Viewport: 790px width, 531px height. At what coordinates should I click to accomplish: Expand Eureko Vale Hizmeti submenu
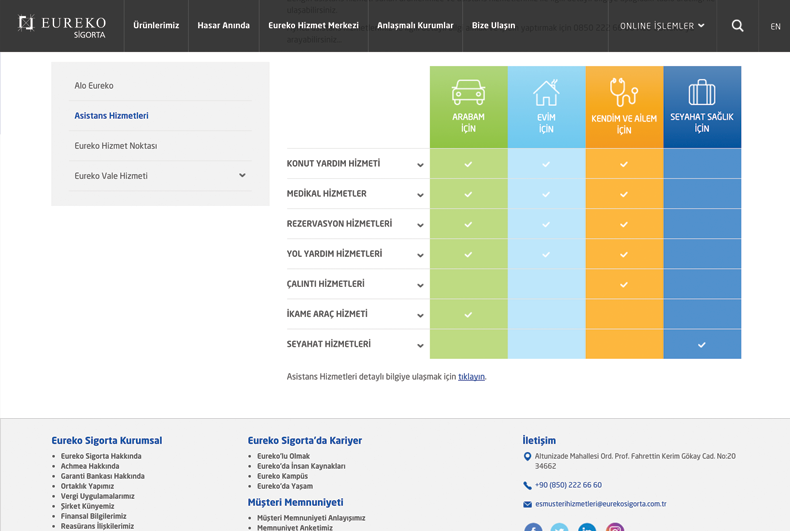pos(242,176)
